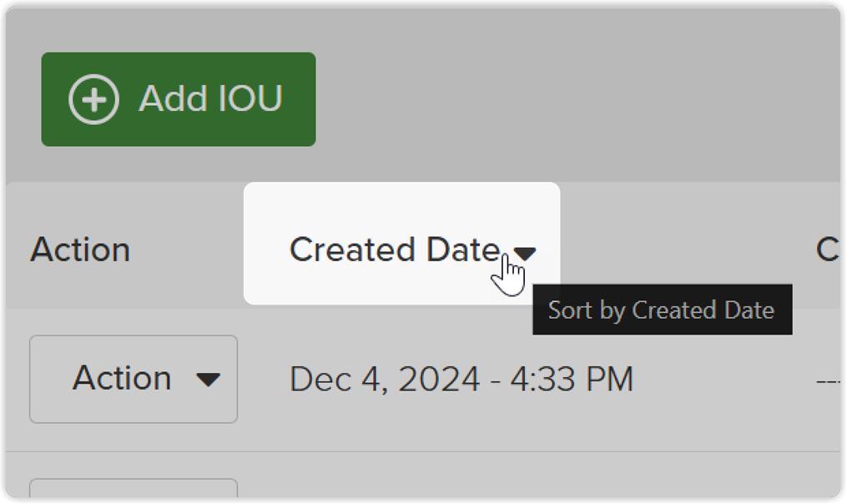847x504 pixels.
Task: Click the Sort by Created Date tooltip
Action: click(661, 310)
